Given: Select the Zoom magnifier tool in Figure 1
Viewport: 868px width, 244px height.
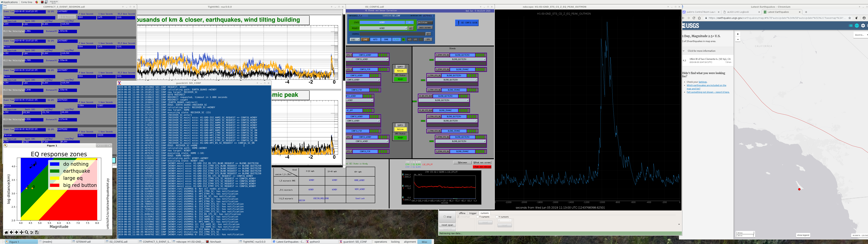Looking at the screenshot, I should pos(27,232).
